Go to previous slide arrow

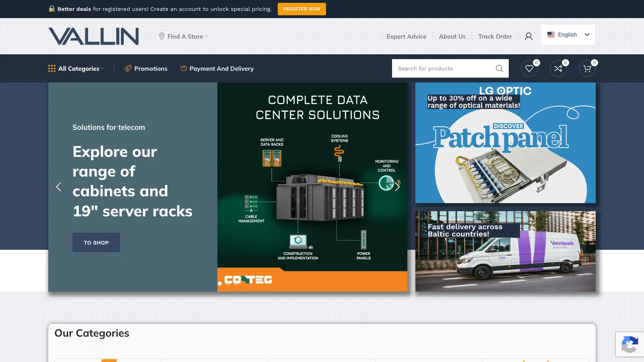[58, 187]
